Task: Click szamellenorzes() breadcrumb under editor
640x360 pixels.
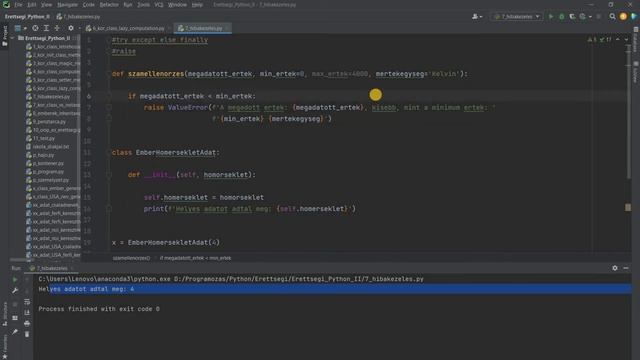Action: [x=131, y=258]
